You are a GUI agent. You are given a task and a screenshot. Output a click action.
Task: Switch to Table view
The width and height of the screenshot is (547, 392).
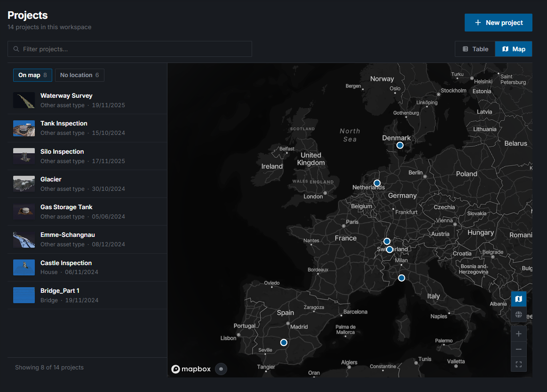[x=475, y=49]
